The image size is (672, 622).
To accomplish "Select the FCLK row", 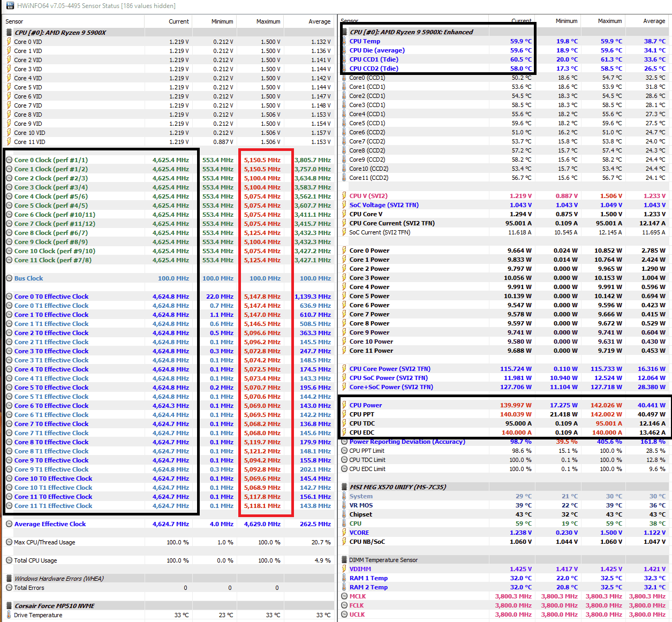I will 505,605.
